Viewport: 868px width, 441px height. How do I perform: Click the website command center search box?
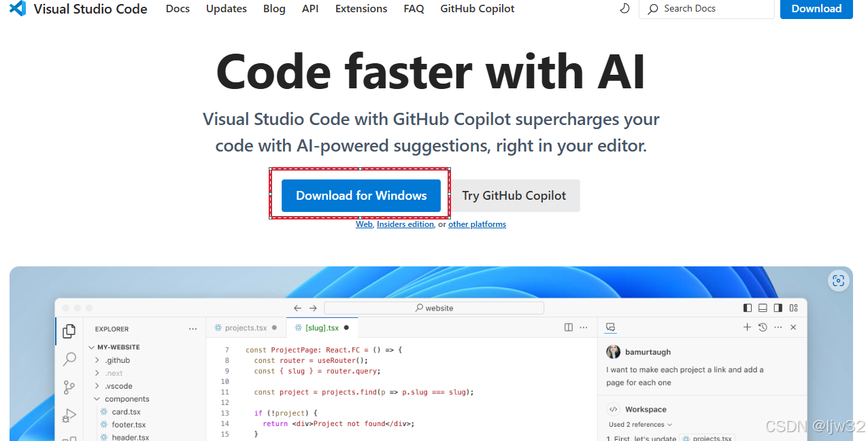coord(435,308)
